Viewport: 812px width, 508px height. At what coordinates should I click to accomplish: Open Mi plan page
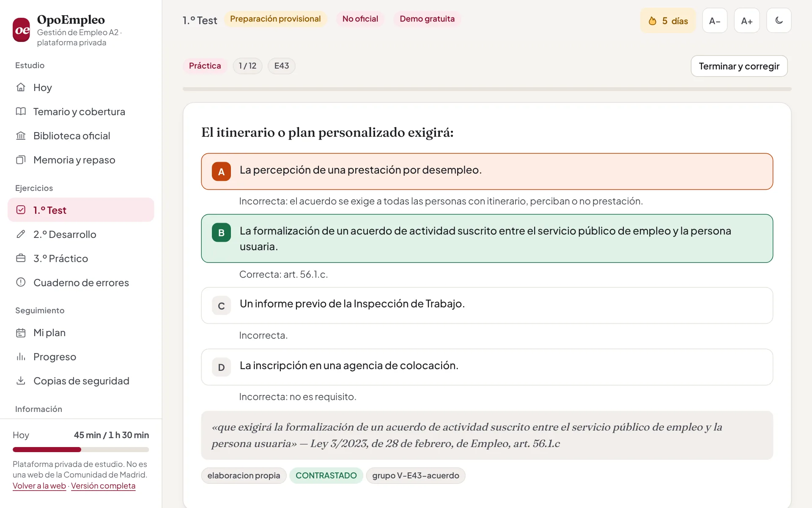pyautogui.click(x=81, y=333)
